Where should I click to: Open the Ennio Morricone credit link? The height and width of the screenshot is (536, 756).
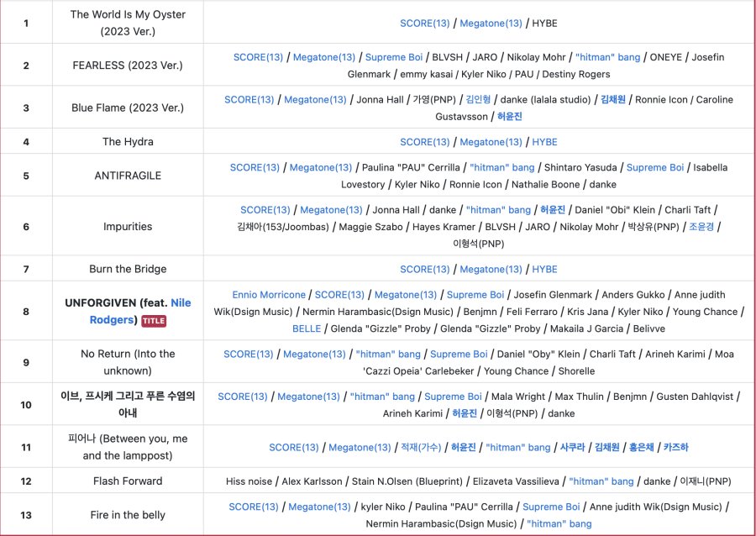269,295
